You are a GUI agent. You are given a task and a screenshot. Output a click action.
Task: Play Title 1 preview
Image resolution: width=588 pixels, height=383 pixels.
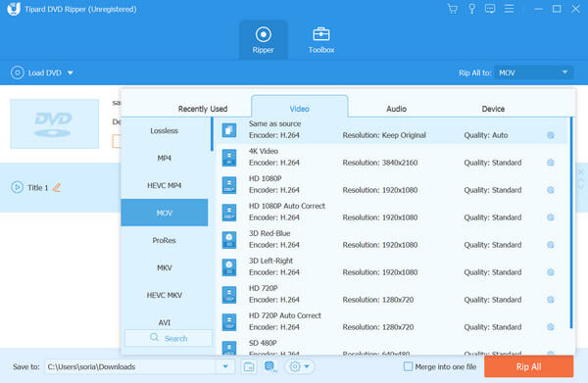17,187
